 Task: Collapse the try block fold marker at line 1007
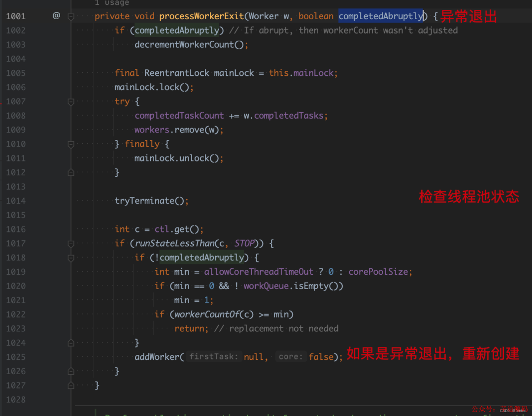click(x=71, y=101)
